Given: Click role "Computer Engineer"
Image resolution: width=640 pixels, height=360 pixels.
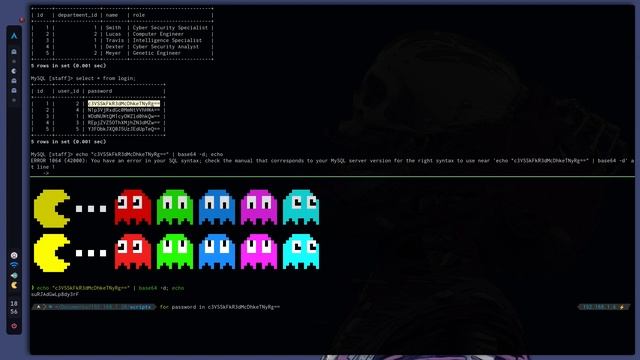Looking at the screenshot, I should pyautogui.click(x=158, y=34).
